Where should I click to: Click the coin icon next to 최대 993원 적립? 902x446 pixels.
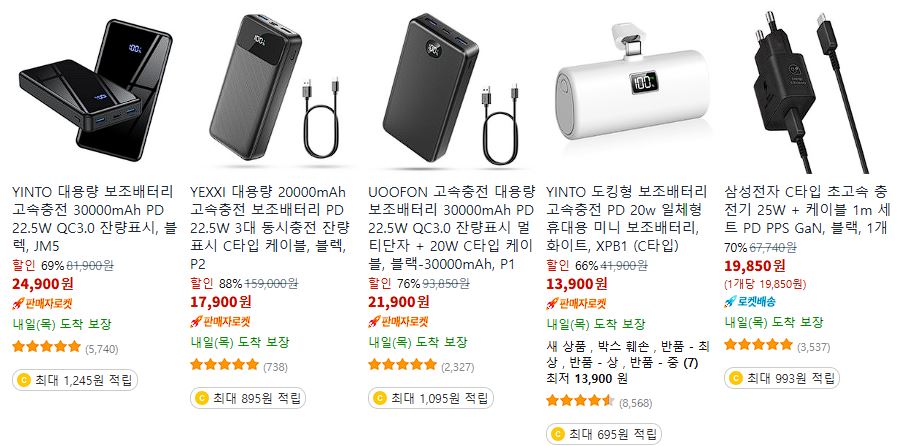coord(736,378)
